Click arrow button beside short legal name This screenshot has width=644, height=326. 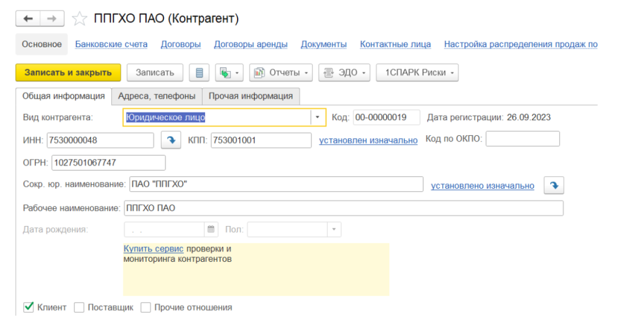[554, 186]
